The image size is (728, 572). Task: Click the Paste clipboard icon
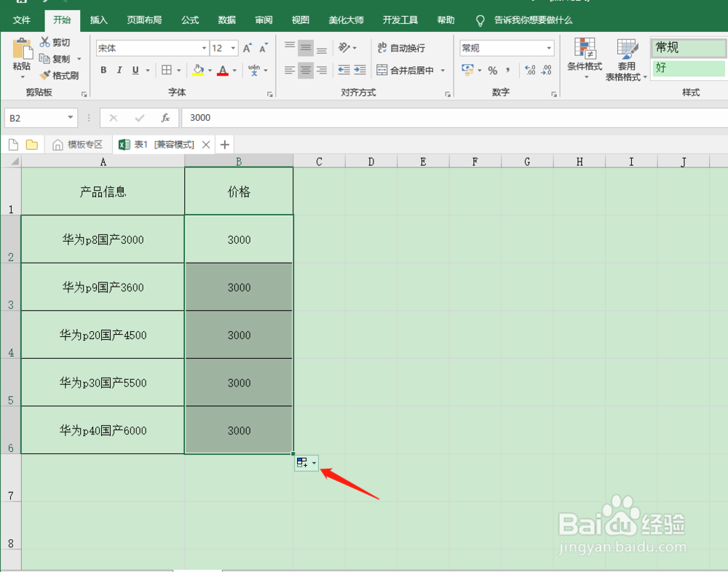click(x=22, y=48)
